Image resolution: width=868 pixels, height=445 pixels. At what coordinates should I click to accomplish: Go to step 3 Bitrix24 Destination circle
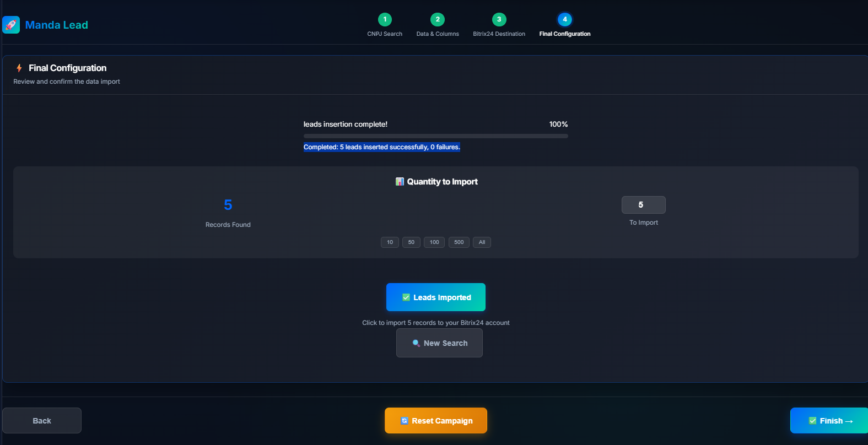click(499, 19)
